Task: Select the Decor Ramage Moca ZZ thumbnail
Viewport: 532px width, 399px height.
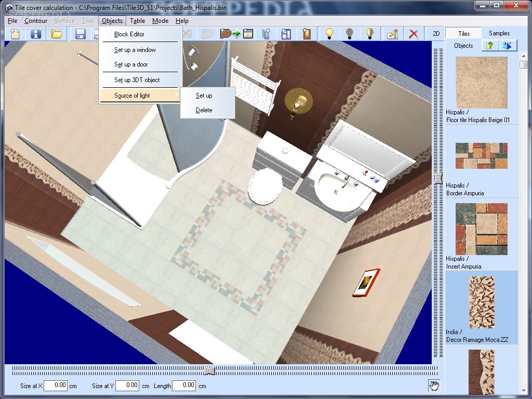Action: pos(482,302)
